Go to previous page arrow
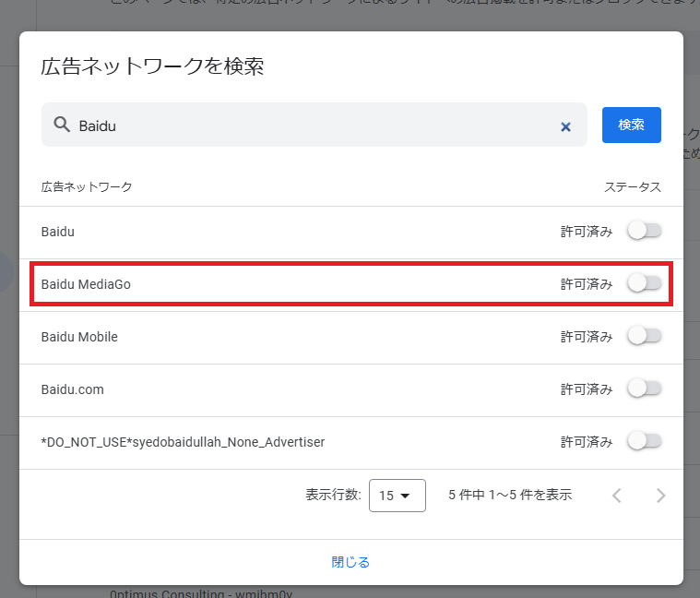The width and height of the screenshot is (700, 598). point(617,496)
